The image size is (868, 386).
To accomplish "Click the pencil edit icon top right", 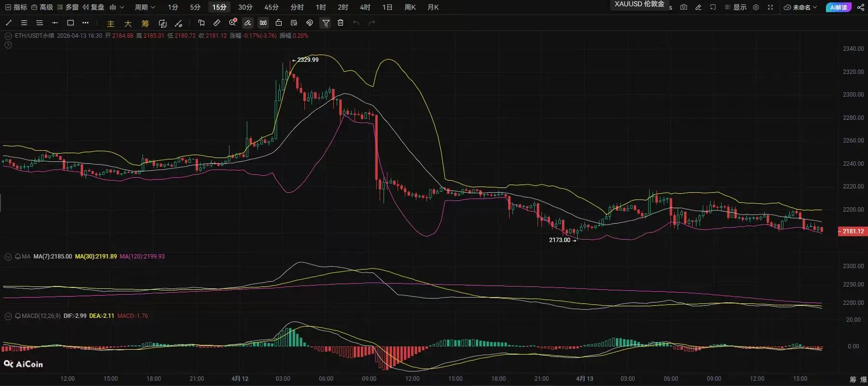I will 698,7.
